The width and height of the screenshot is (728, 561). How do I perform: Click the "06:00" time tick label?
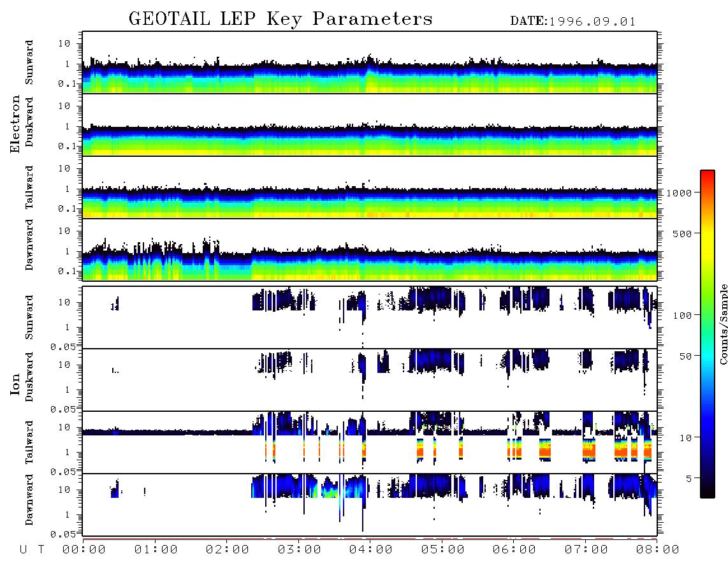click(x=514, y=550)
